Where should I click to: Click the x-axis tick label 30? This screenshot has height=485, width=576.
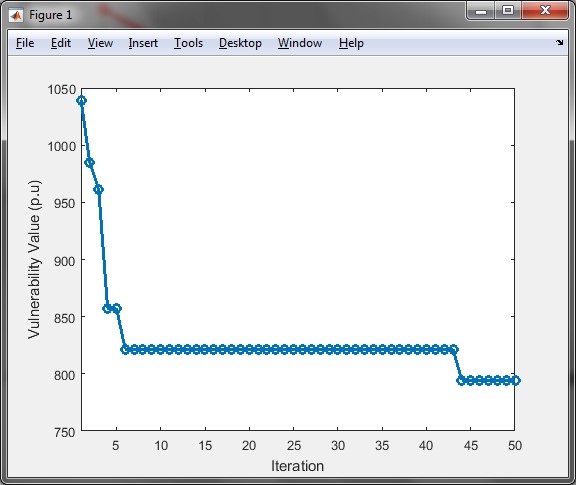pyautogui.click(x=338, y=446)
